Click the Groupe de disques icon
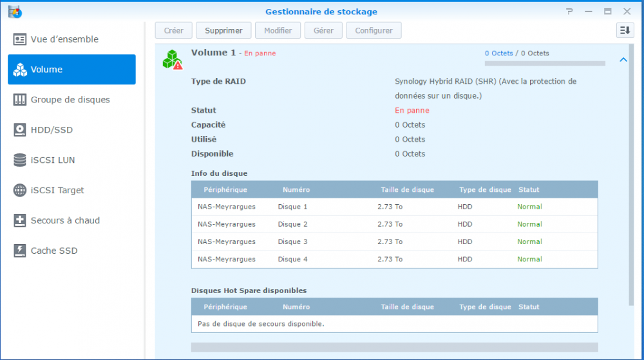This screenshot has width=644, height=360. (20, 100)
